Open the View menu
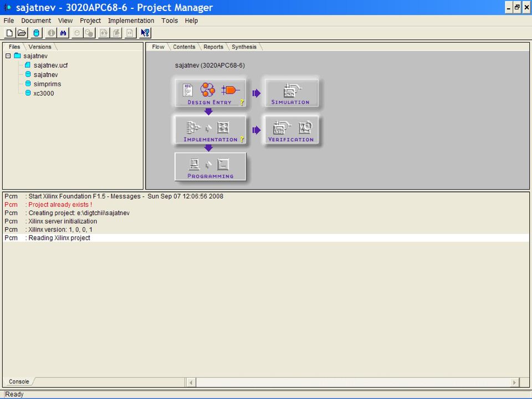 point(65,21)
